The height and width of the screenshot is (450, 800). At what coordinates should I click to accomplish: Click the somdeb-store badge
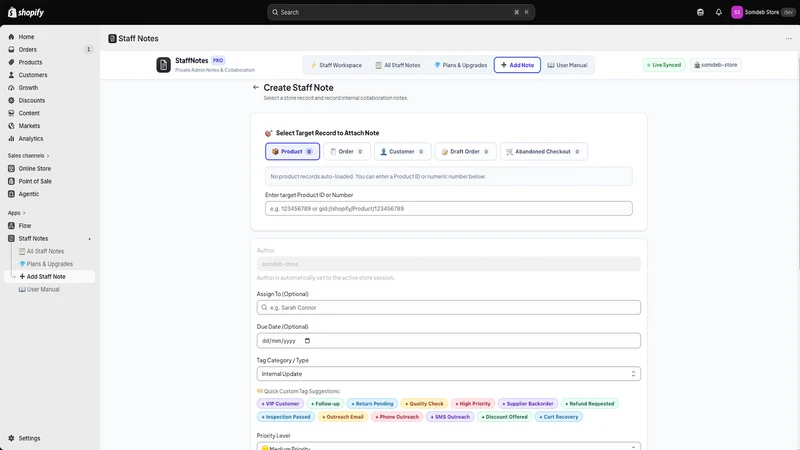(715, 65)
